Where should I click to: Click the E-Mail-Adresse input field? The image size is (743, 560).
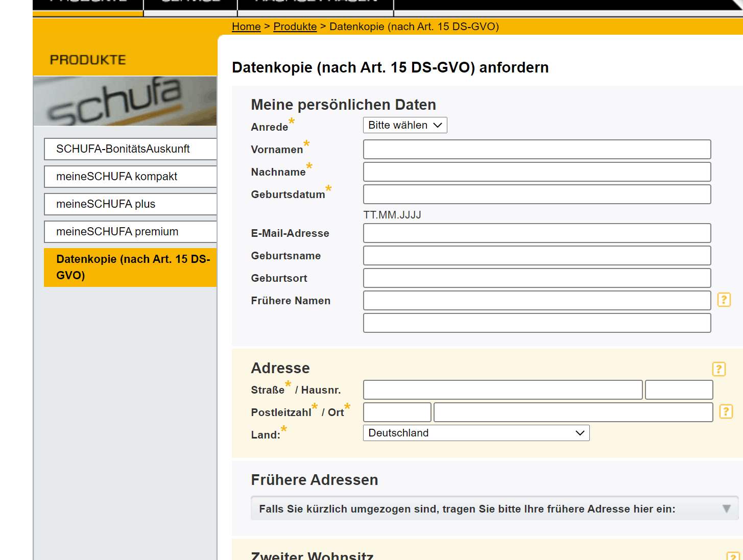[537, 233]
